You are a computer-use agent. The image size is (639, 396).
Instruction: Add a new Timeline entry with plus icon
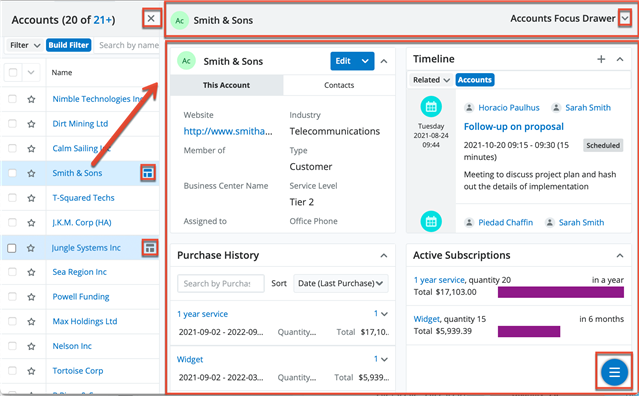[601, 59]
